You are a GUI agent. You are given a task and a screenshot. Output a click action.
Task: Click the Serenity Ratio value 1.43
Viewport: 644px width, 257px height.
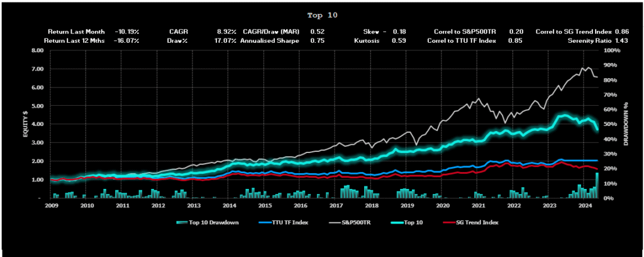point(621,40)
